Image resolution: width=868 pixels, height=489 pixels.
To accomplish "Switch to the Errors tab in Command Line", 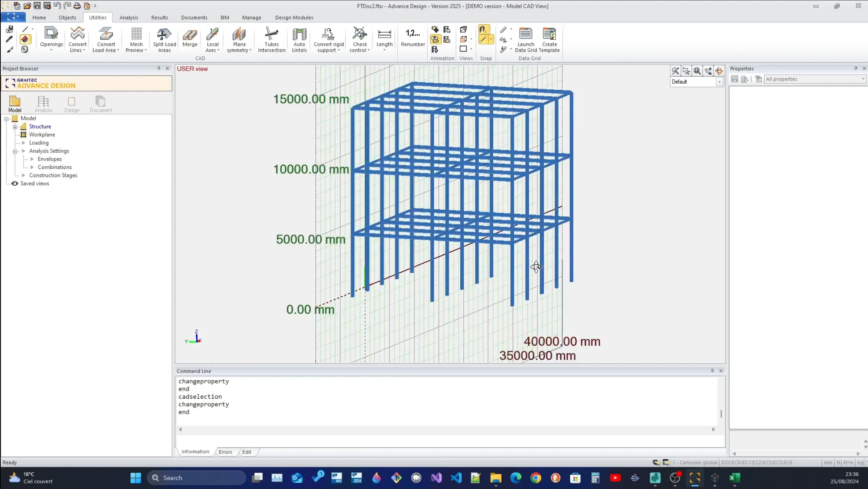I will pos(225,452).
